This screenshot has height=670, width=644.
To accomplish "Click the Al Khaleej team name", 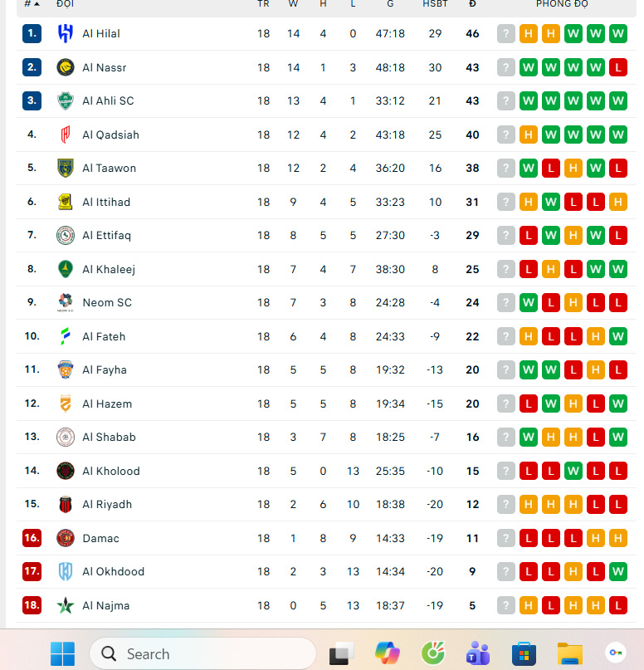I will (x=108, y=269).
